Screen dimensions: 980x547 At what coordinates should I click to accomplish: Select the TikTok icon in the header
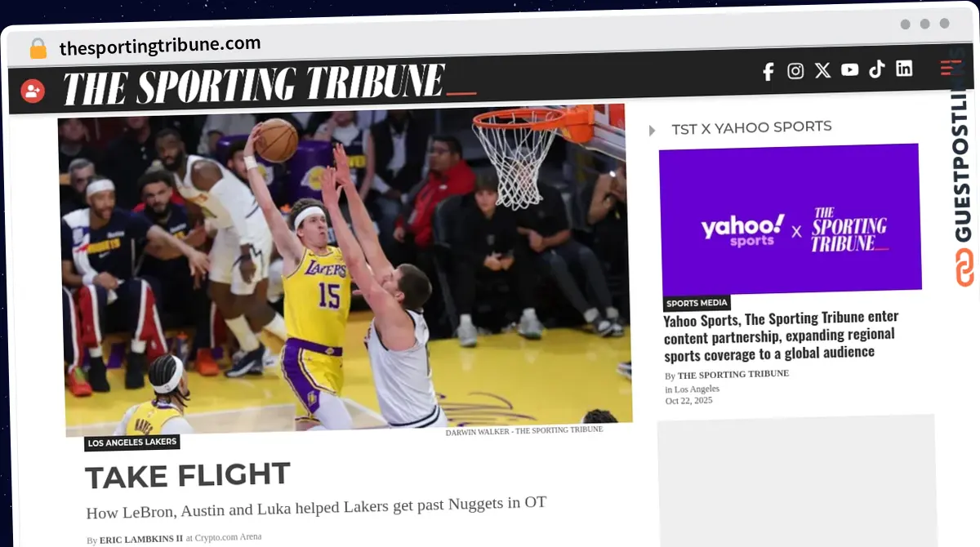pyautogui.click(x=876, y=69)
